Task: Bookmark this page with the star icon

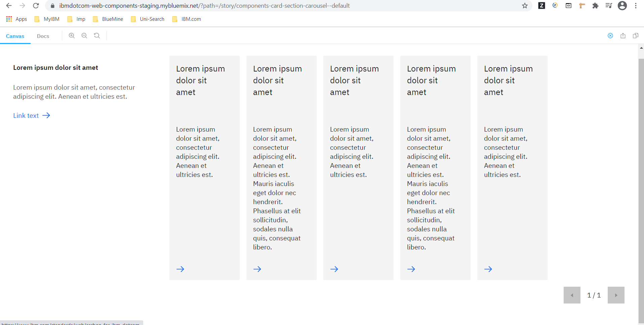Action: pos(525,6)
